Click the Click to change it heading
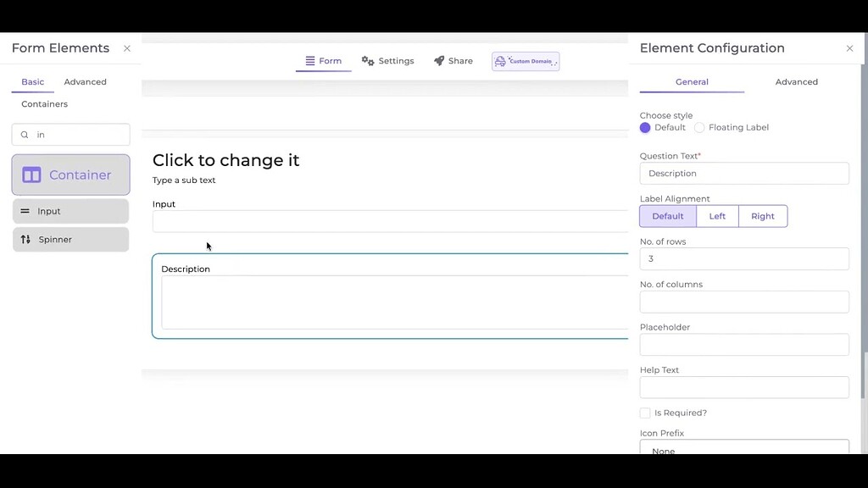The height and width of the screenshot is (488, 868). 225,160
